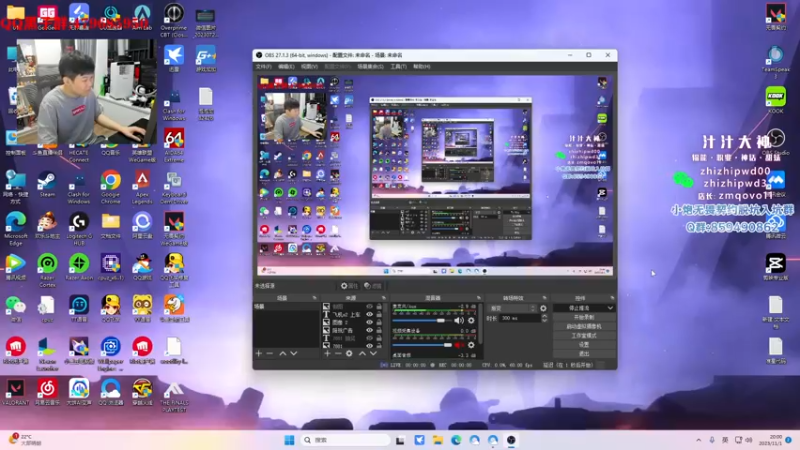Pop out the Scene Transitions (转场特效) dock panel

tap(544, 297)
